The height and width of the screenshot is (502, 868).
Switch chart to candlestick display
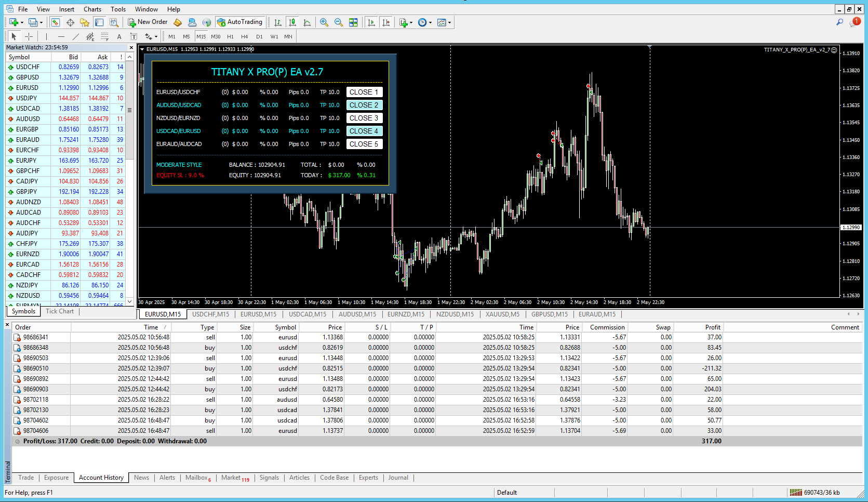[292, 22]
